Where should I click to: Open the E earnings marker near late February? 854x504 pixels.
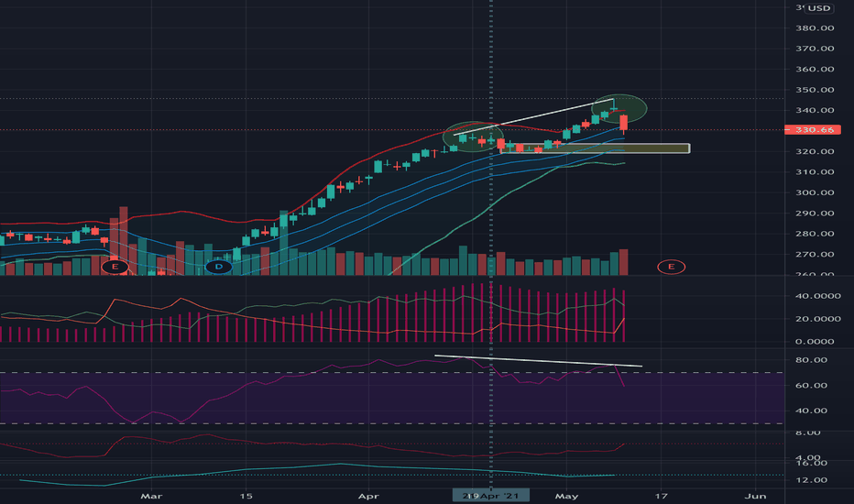point(115,267)
